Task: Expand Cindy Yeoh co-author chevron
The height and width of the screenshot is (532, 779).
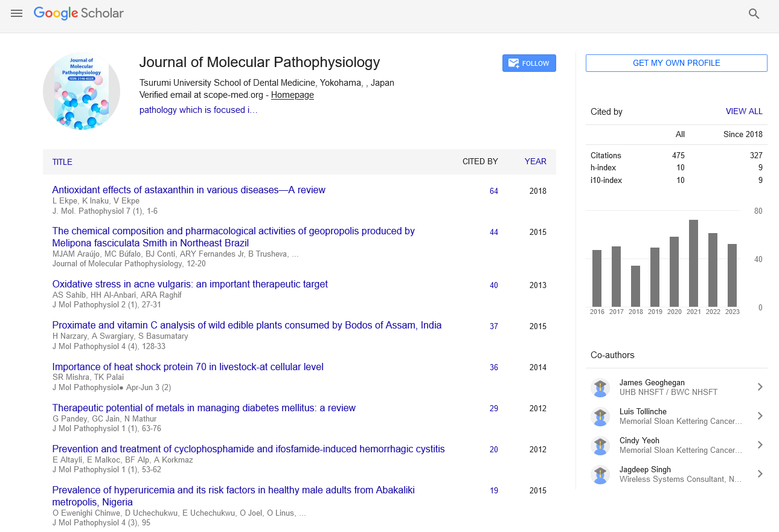Action: (760, 445)
